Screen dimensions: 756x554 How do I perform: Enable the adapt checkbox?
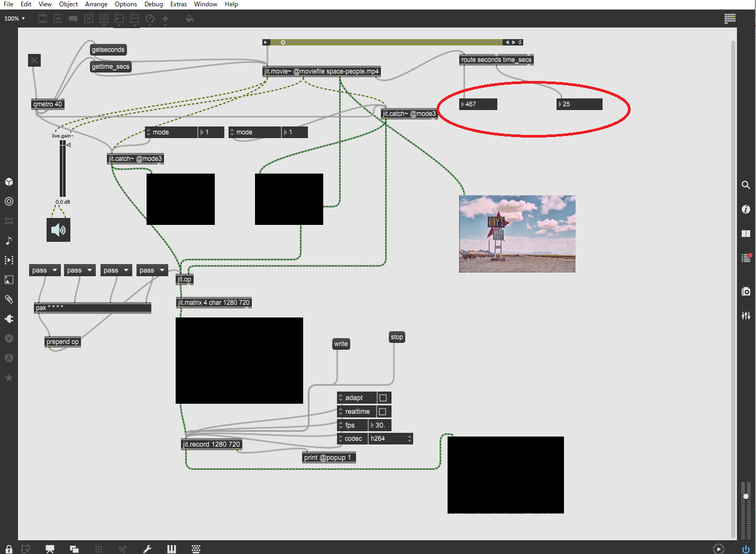tap(383, 398)
